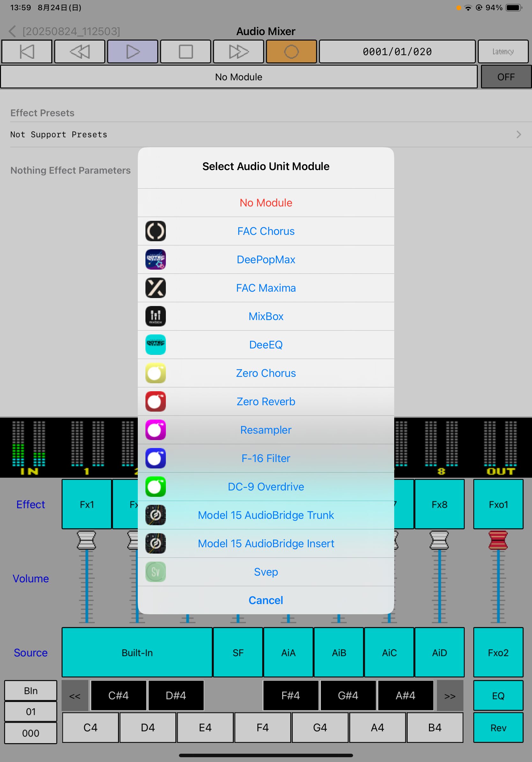
Task: Click the No Module selector bar
Action: (x=239, y=77)
